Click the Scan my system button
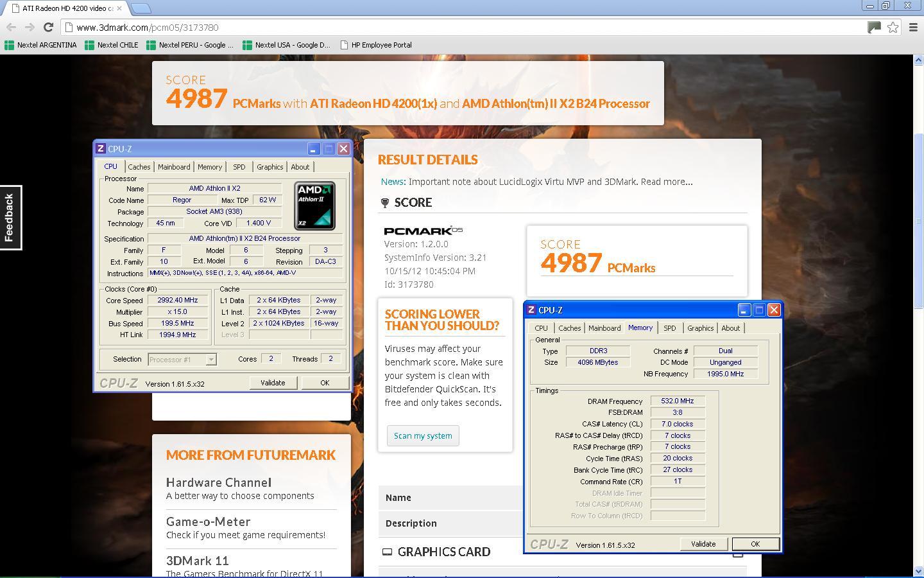Screen dimensions: 924x578 423,435
